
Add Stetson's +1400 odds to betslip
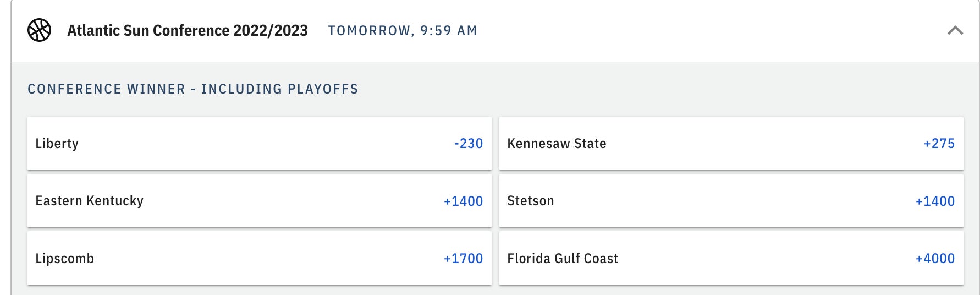935,201
